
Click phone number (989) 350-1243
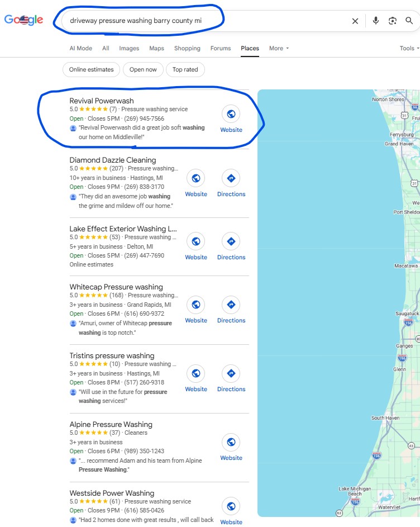click(x=144, y=451)
